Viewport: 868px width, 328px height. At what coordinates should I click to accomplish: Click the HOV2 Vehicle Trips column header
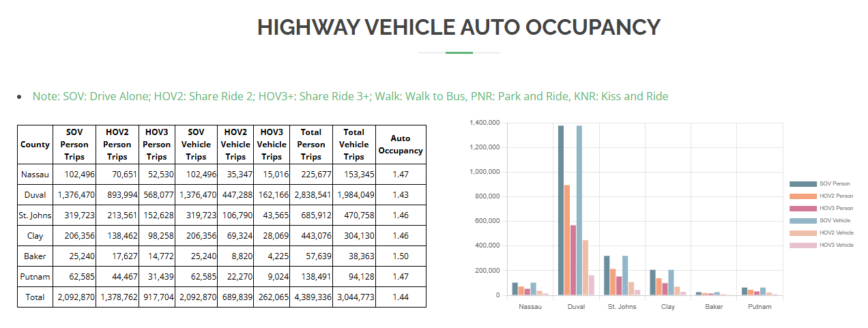pyautogui.click(x=235, y=145)
